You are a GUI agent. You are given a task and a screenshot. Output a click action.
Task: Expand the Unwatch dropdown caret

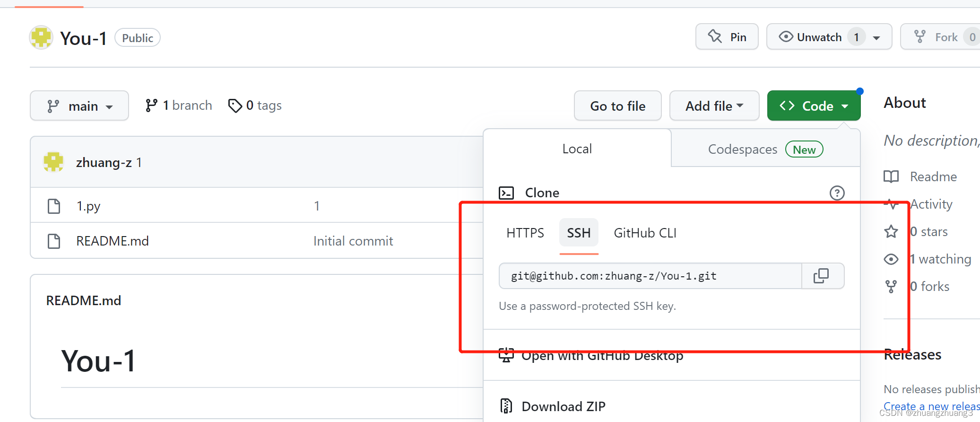[x=876, y=38]
